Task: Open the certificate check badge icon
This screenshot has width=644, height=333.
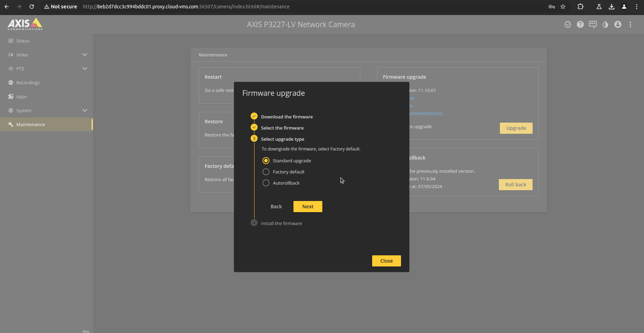Action: coord(568,24)
